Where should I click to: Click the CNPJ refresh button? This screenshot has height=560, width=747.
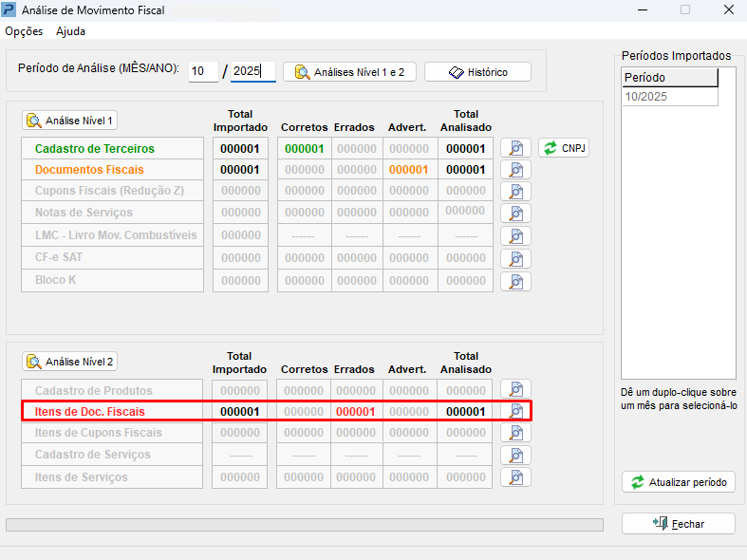(564, 148)
